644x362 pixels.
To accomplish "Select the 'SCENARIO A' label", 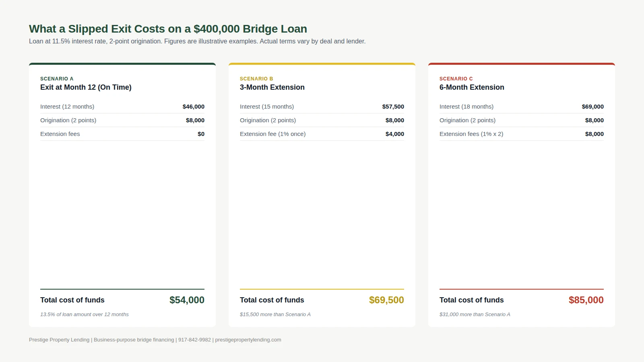I will tap(57, 79).
